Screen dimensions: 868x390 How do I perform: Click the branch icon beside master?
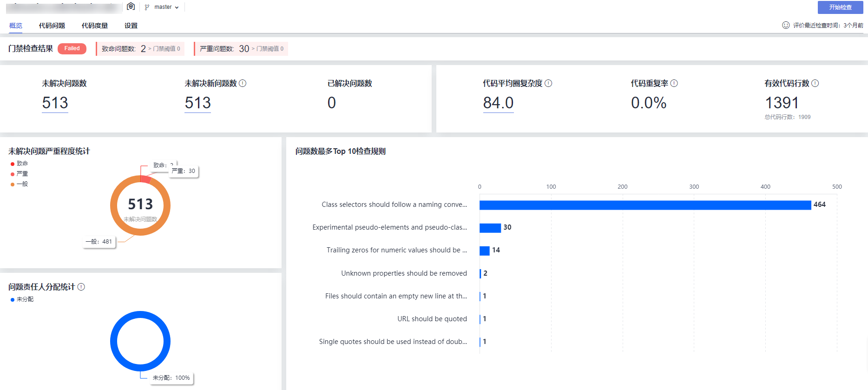pyautogui.click(x=147, y=7)
